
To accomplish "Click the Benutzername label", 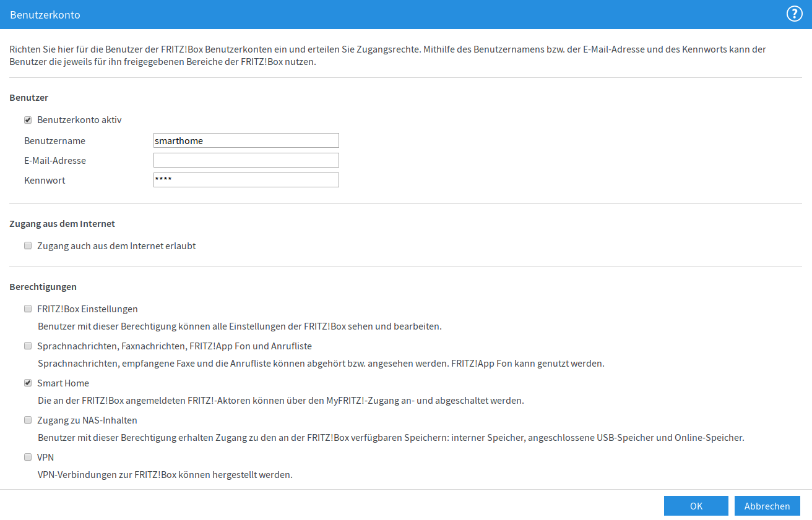I will (x=55, y=141).
